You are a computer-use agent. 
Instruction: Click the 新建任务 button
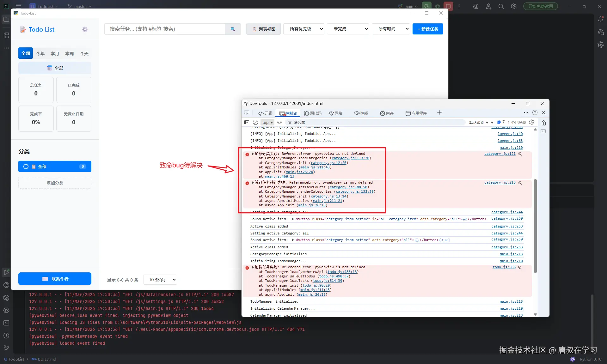(x=427, y=29)
